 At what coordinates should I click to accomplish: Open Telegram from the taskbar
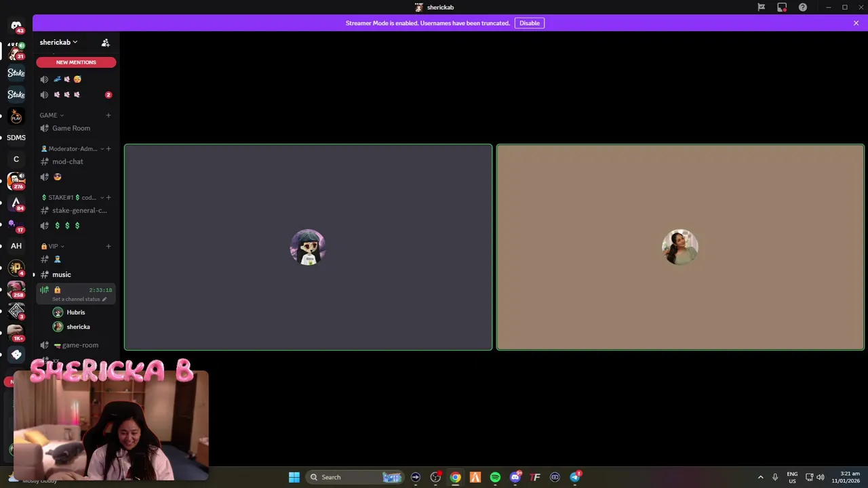575,477
